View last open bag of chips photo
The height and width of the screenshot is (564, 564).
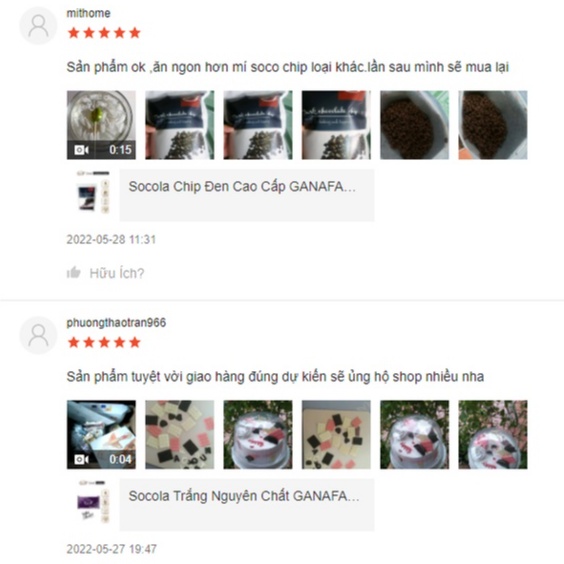pos(493,125)
